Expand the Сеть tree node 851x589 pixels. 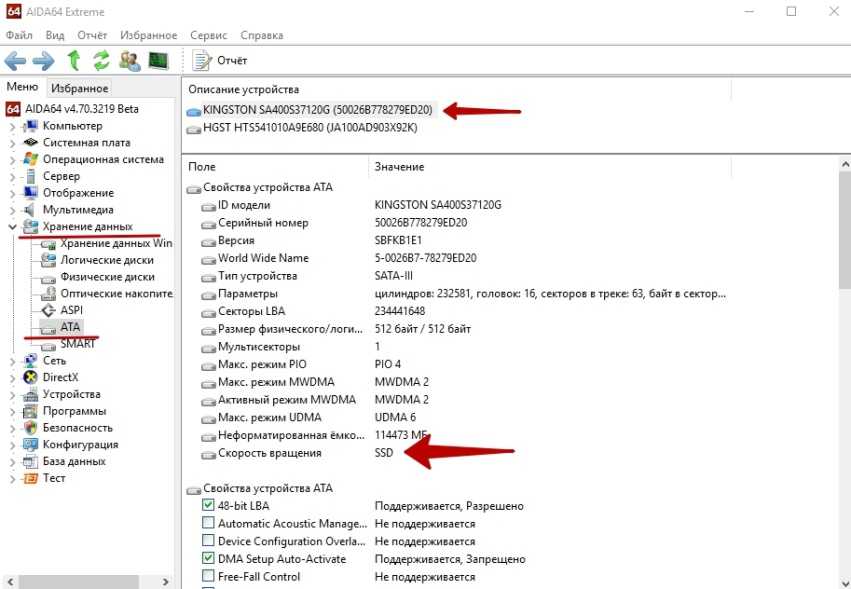pos(12,361)
